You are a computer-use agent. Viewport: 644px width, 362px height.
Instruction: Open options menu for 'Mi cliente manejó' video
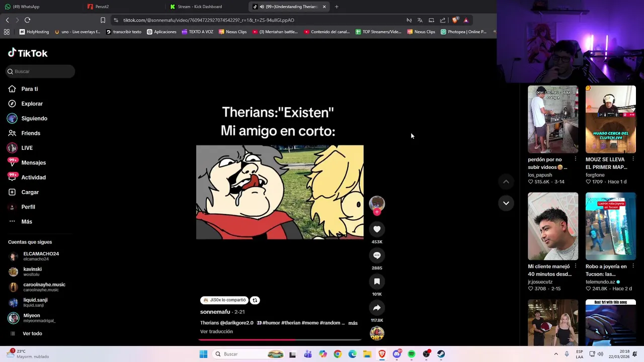(x=575, y=266)
